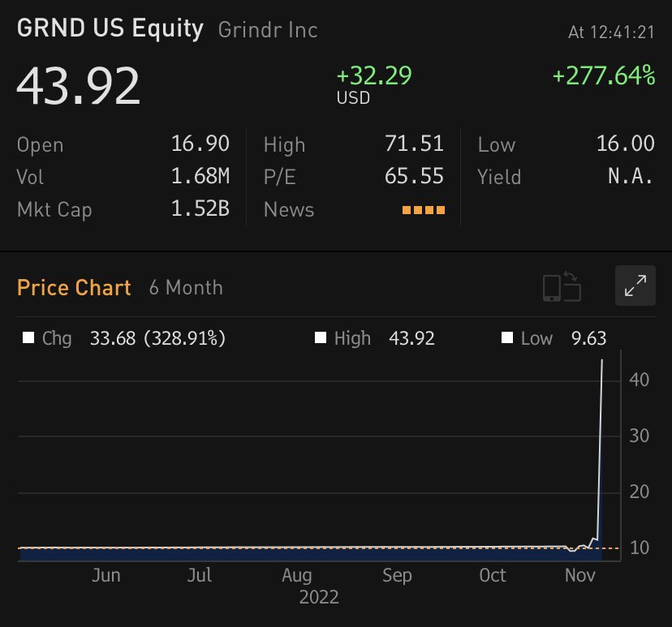Image resolution: width=672 pixels, height=627 pixels.
Task: Change the 6 Month chart period
Action: pos(186,287)
